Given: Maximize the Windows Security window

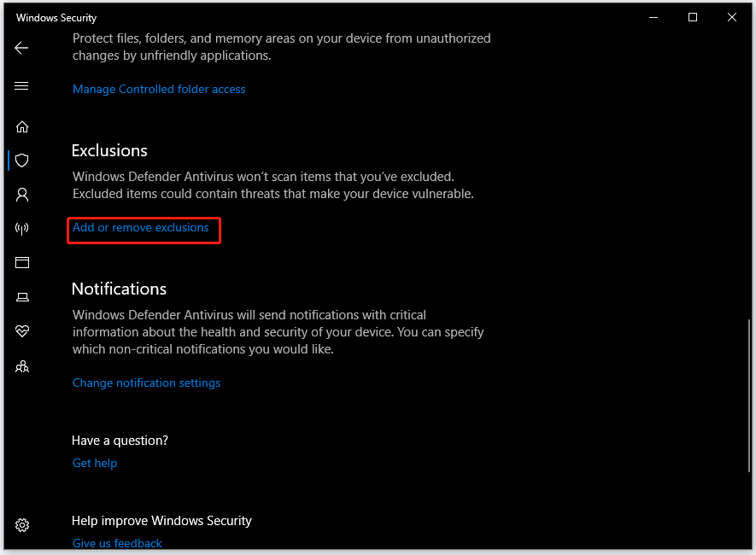Looking at the screenshot, I should [x=692, y=17].
